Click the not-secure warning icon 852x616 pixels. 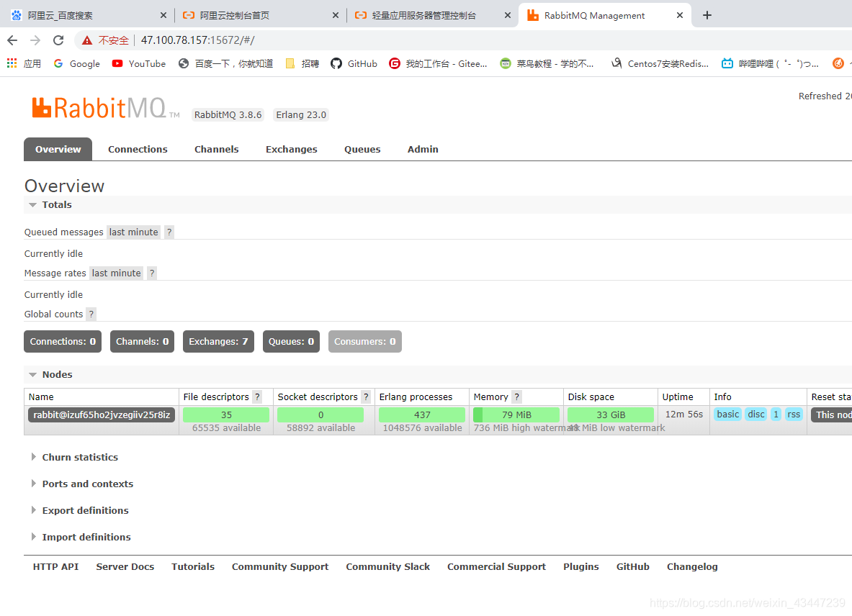[87, 40]
